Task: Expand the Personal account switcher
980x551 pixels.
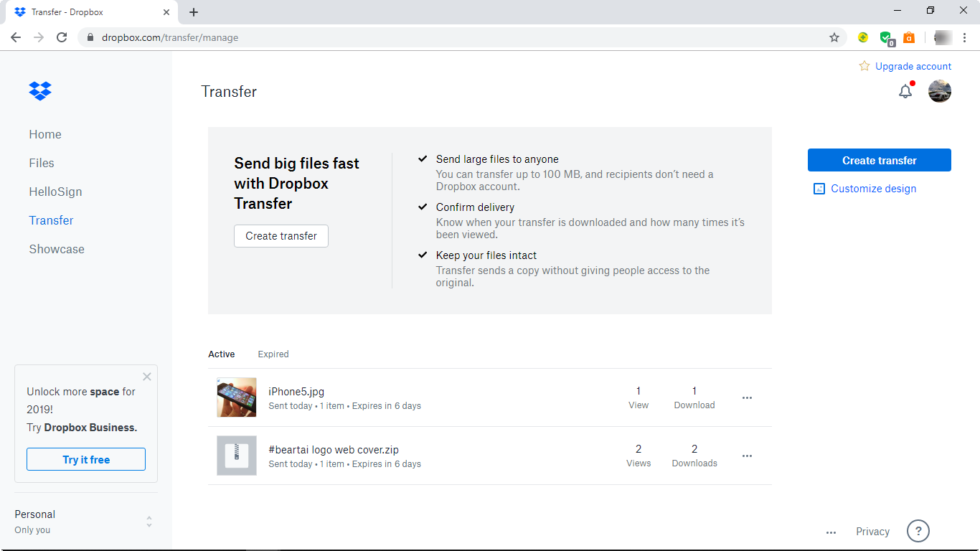Action: 149,522
